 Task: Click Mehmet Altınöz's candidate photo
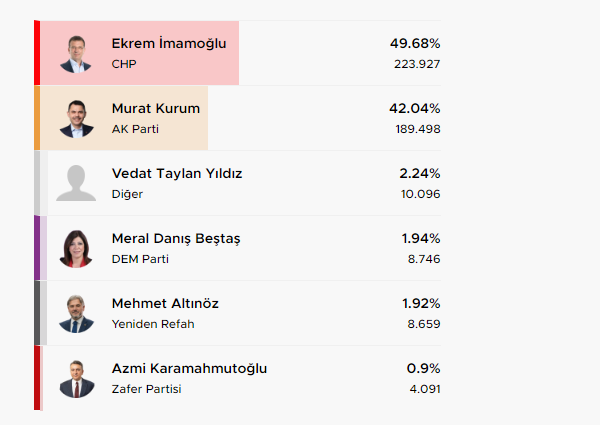click(x=76, y=313)
